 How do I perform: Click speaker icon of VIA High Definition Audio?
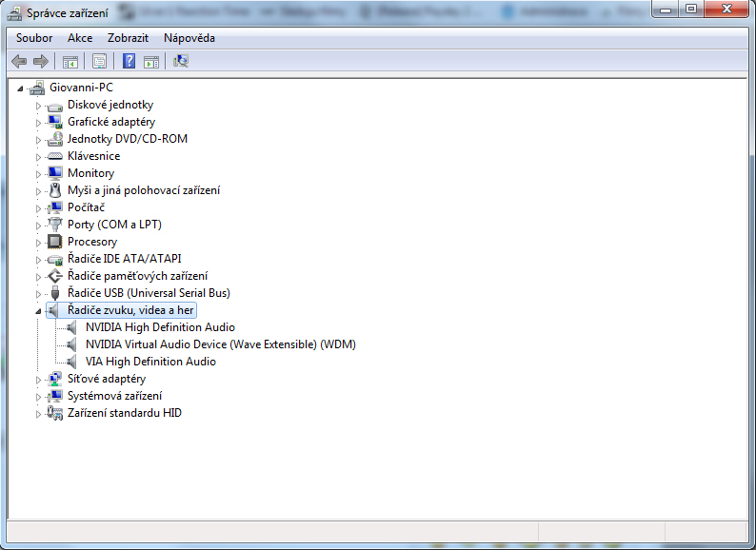(71, 362)
